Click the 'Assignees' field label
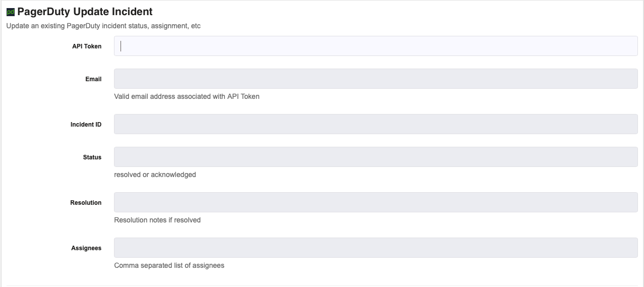Image resolution: width=644 pixels, height=287 pixels. pyautogui.click(x=86, y=248)
